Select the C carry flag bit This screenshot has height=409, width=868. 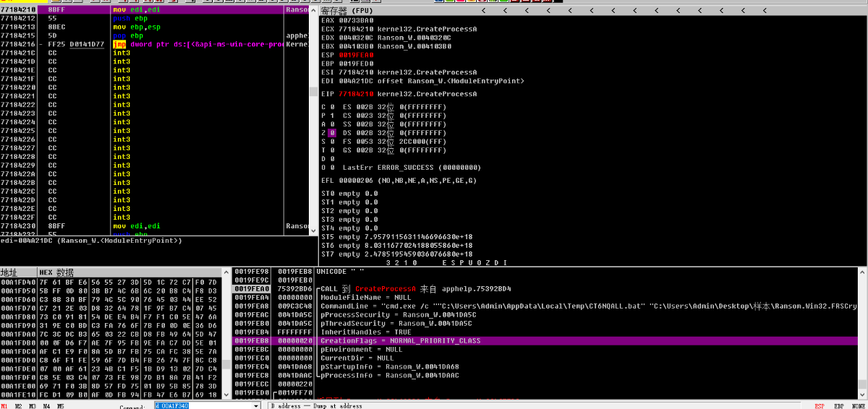[x=332, y=107]
